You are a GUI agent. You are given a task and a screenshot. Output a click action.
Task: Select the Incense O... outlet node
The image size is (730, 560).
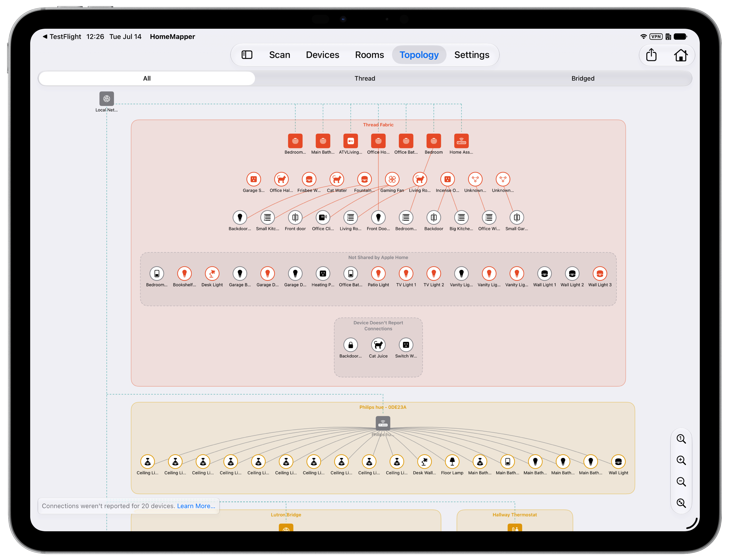coord(447,179)
